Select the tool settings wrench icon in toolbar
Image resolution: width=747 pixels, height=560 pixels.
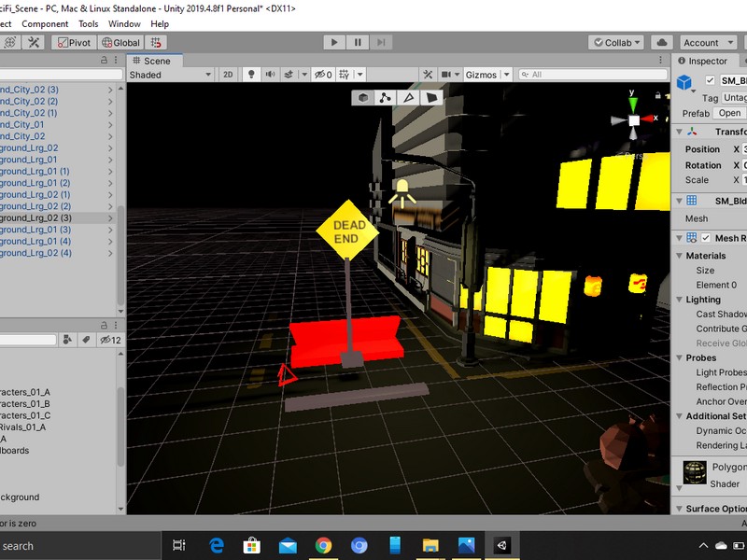(35, 41)
